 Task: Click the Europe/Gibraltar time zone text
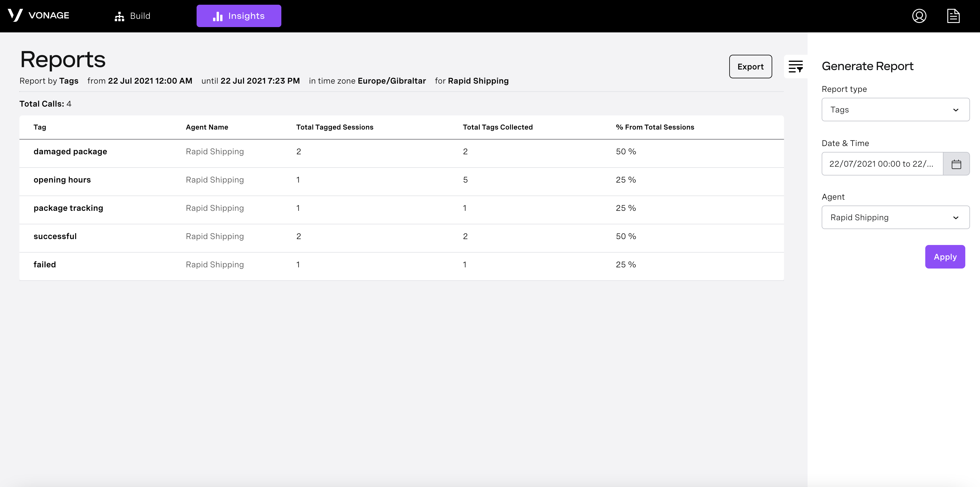(x=391, y=81)
